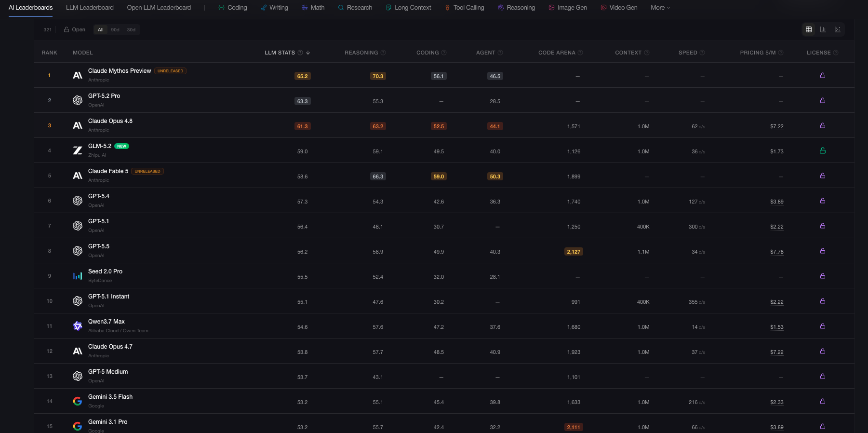This screenshot has height=433, width=868.
Task: Go to the Reasoning category
Action: [516, 8]
